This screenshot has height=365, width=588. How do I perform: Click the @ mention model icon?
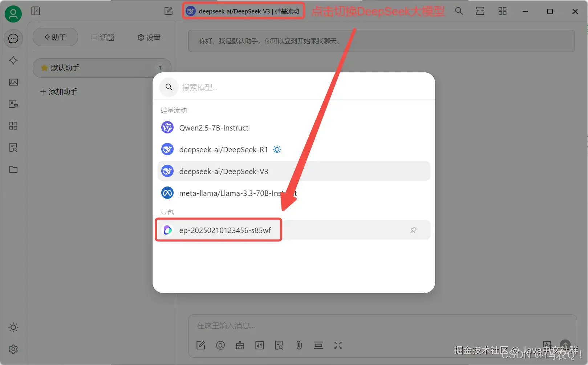tap(220, 345)
